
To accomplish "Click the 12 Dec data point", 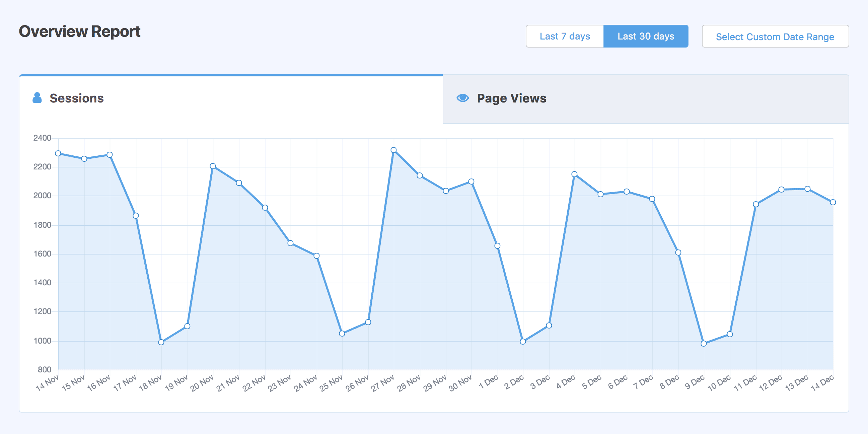I will (x=781, y=189).
